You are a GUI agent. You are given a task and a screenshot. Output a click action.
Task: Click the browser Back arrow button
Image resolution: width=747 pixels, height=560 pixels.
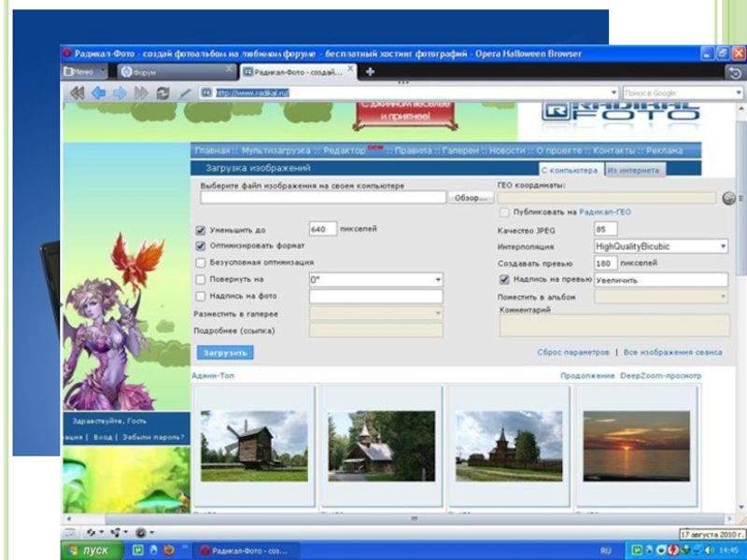tap(98, 92)
